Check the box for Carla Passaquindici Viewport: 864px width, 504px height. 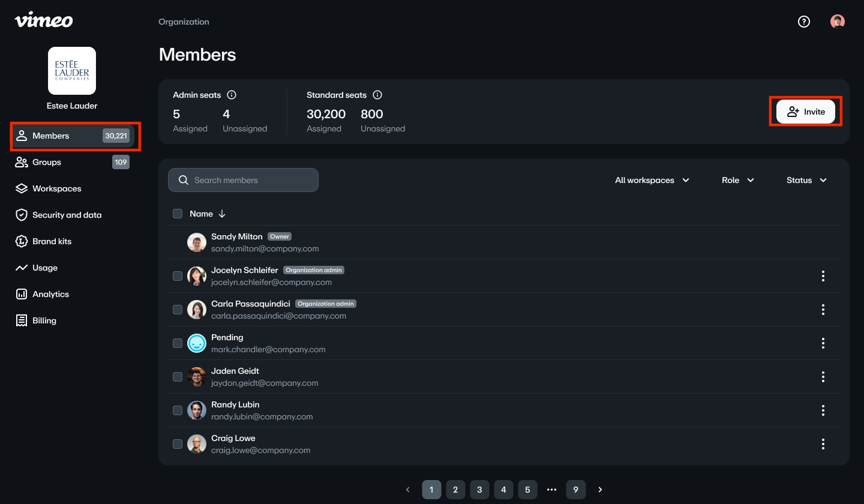pyautogui.click(x=178, y=310)
